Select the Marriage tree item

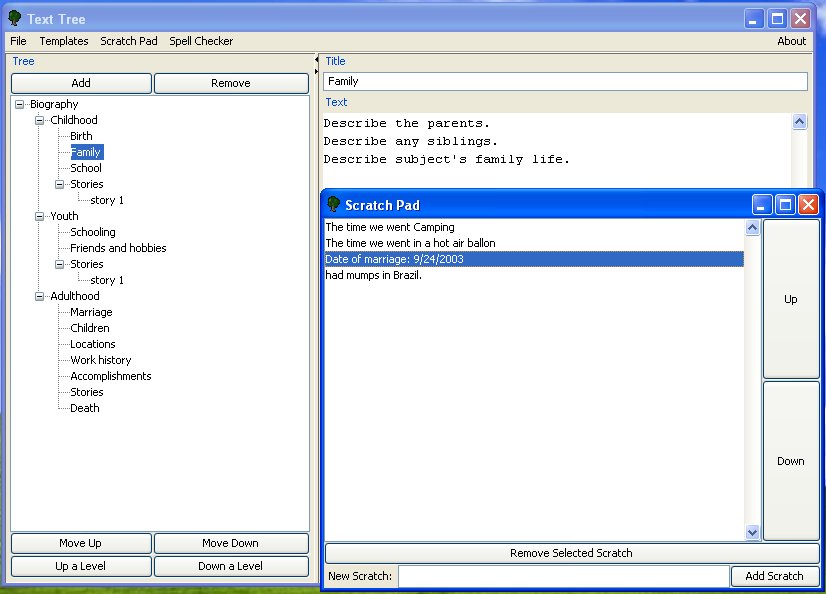pos(91,312)
